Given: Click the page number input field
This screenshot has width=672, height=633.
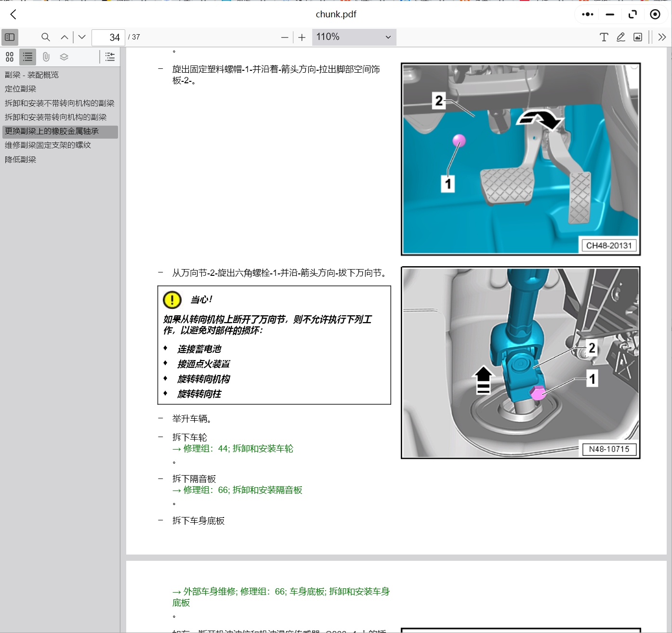Looking at the screenshot, I should click(108, 37).
